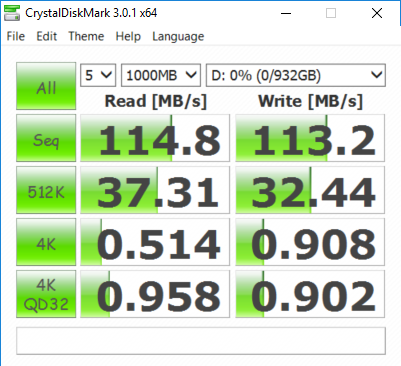401x366 pixels.
Task: Expand the test count dropdown showing 5
Action: (x=98, y=75)
